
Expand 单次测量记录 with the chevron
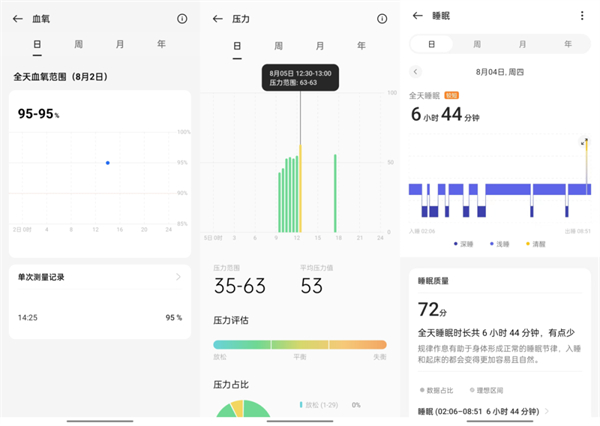point(179,276)
